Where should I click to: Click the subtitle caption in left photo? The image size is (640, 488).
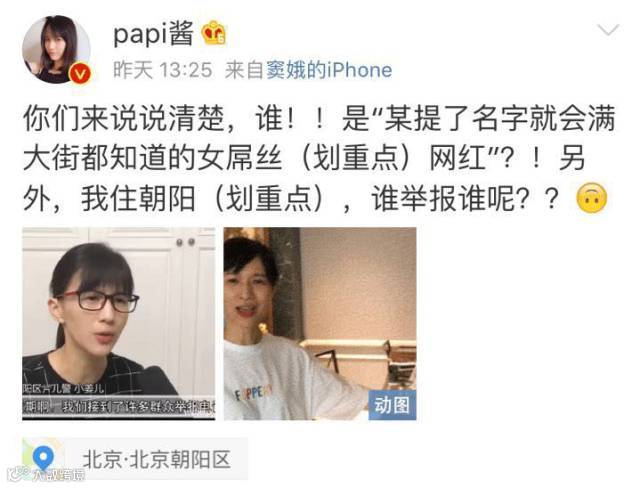(x=118, y=406)
